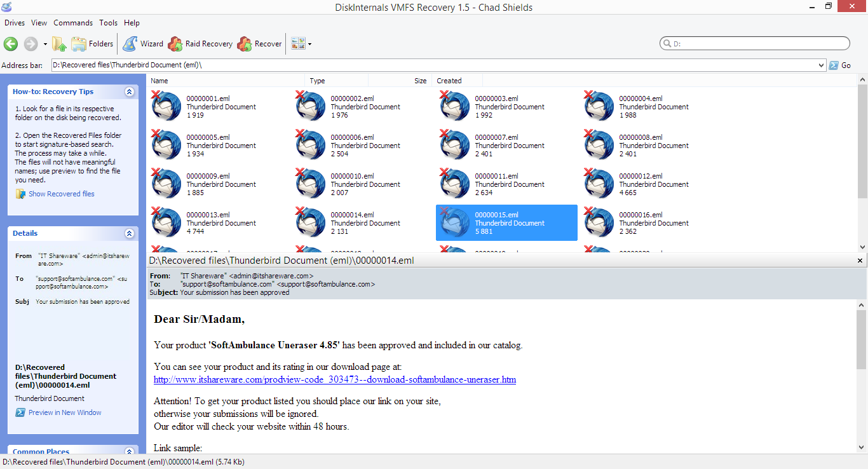Click 'Your submission has been approved' in Details
Image resolution: width=868 pixels, height=469 pixels.
pyautogui.click(x=83, y=302)
